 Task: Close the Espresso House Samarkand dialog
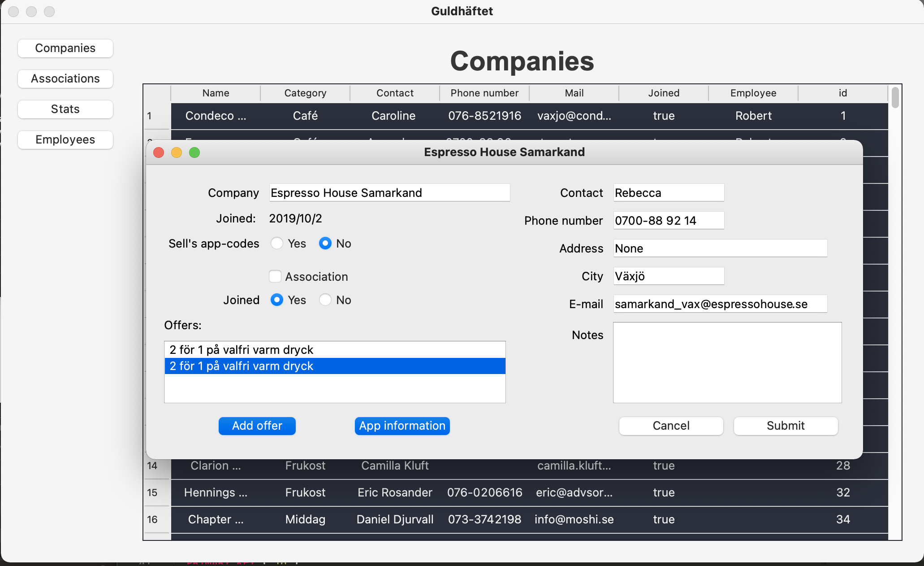click(159, 152)
